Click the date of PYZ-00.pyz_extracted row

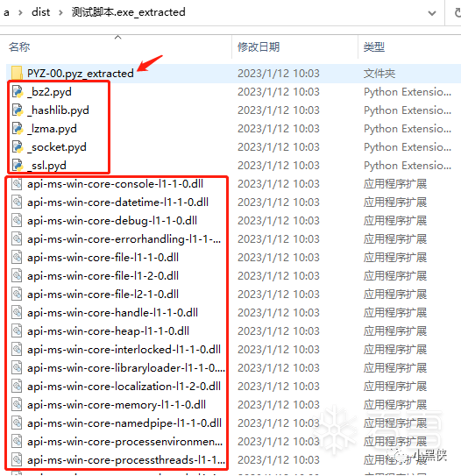pos(279,73)
